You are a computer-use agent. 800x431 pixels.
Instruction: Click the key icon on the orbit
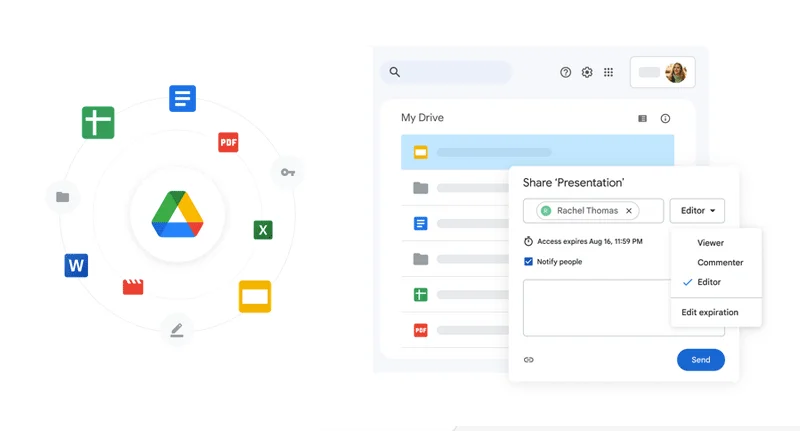[288, 172]
